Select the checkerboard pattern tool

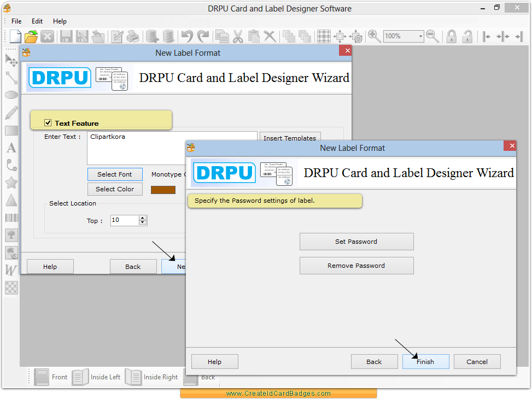coord(11,288)
